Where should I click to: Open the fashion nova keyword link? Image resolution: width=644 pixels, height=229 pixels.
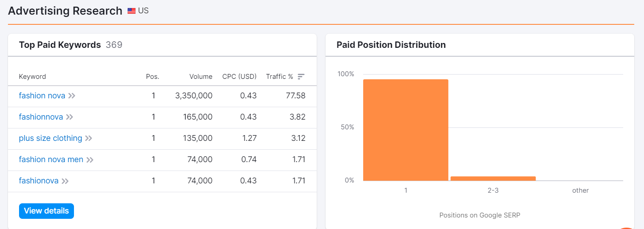(42, 96)
